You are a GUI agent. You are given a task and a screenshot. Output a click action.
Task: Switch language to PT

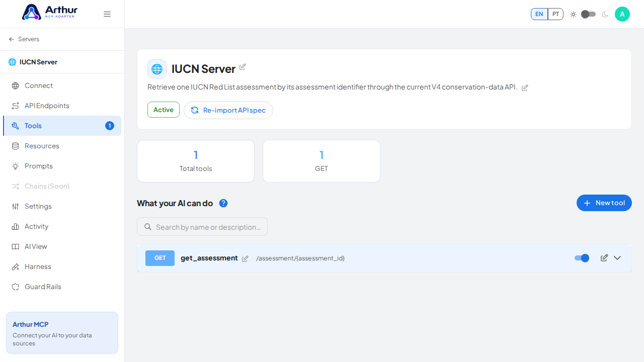point(555,14)
